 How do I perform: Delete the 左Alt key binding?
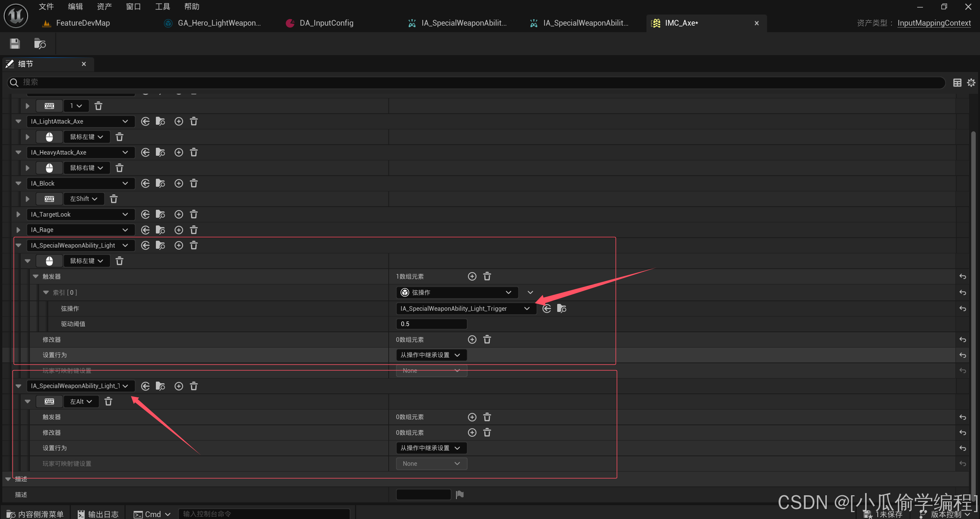108,401
